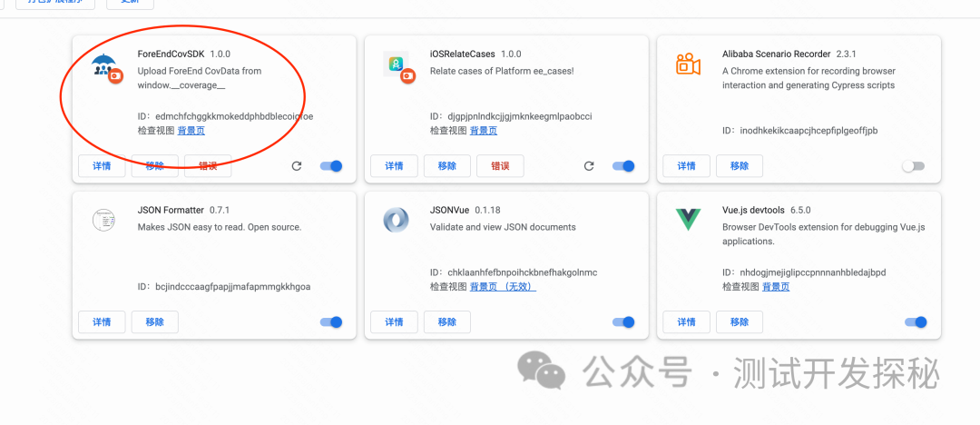Image resolution: width=980 pixels, height=425 pixels.
Task: Click the JSONVue extension icon
Action: [396, 221]
